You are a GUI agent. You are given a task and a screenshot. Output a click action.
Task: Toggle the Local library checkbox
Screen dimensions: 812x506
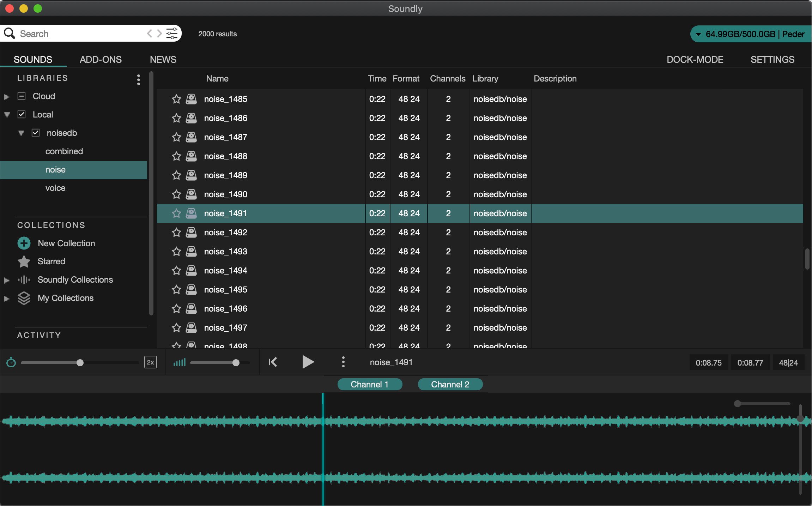22,114
